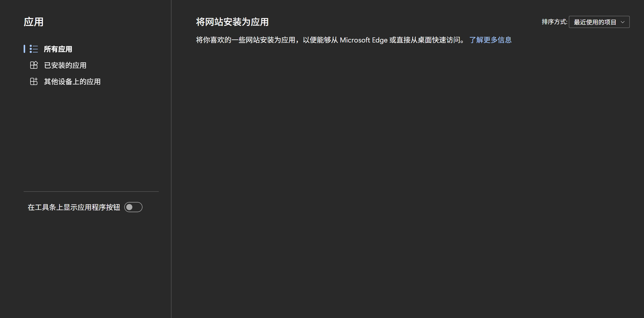Viewport: 644px width, 318px height.
Task: Click the 应用 sidebar title
Action: [x=34, y=22]
